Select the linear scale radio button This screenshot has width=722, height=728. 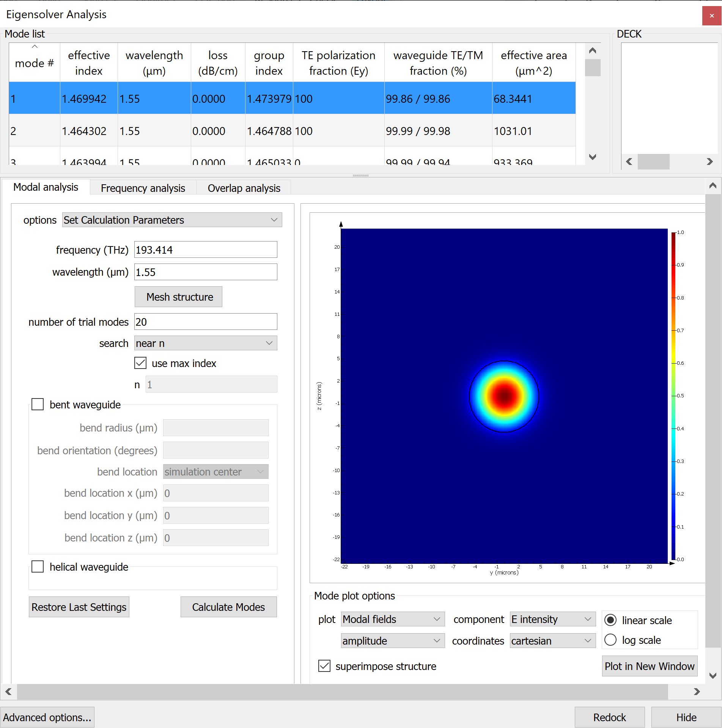[x=610, y=620]
